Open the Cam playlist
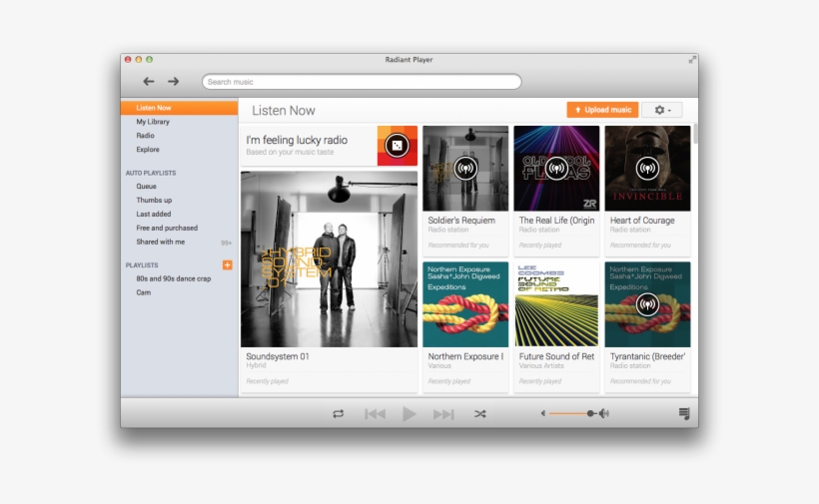Image resolution: width=819 pixels, height=504 pixels. pyautogui.click(x=144, y=292)
